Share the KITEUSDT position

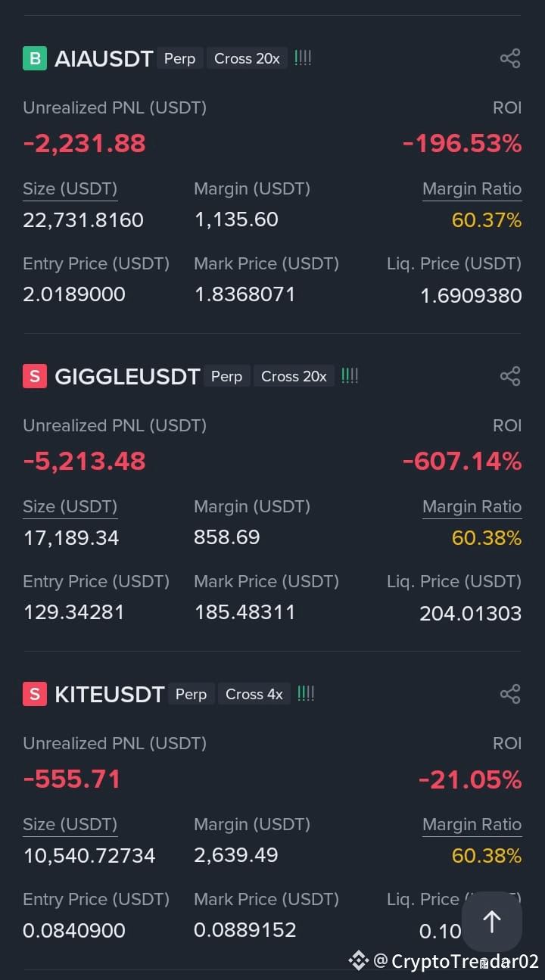(510, 694)
